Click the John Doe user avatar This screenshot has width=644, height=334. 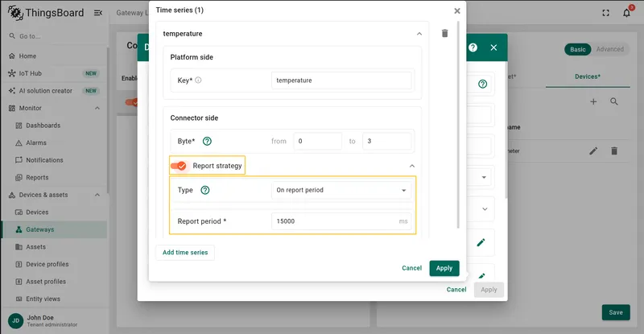pyautogui.click(x=15, y=320)
